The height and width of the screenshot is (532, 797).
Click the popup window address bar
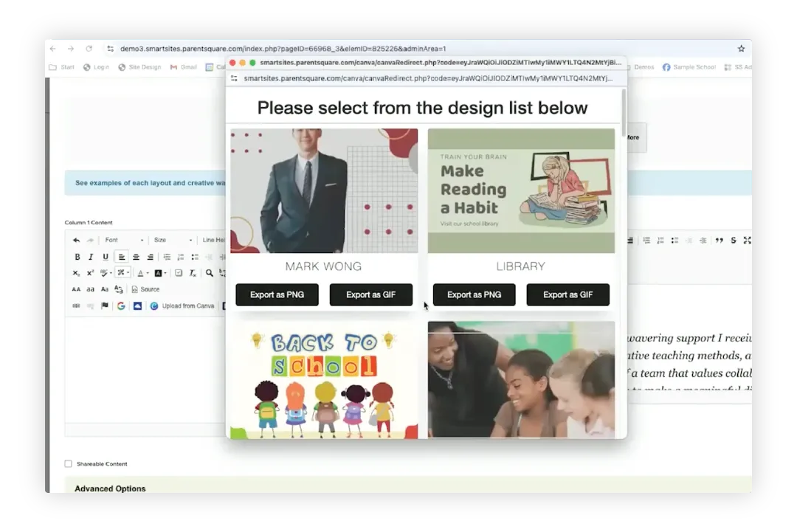[x=428, y=78]
